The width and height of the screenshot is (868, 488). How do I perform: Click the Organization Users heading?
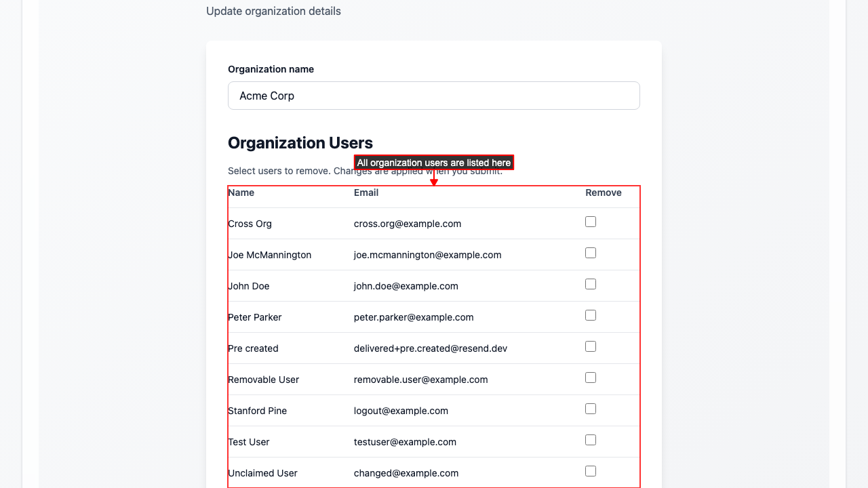pos(300,143)
